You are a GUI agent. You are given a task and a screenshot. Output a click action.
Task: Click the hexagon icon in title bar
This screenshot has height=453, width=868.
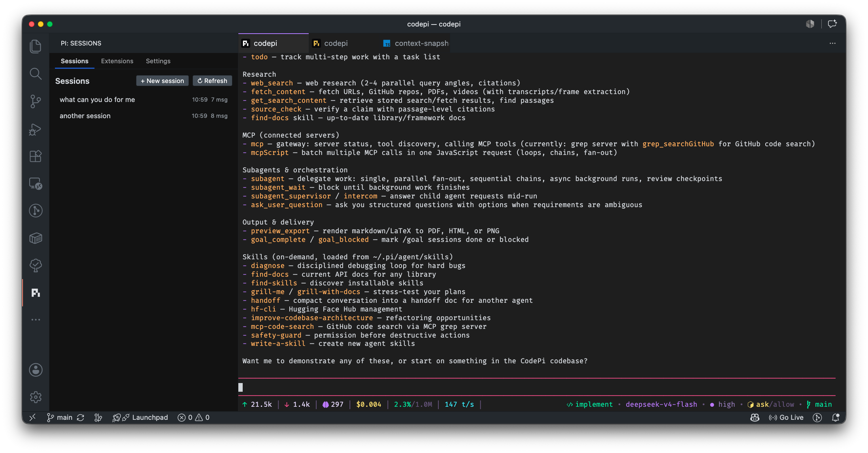coord(810,24)
